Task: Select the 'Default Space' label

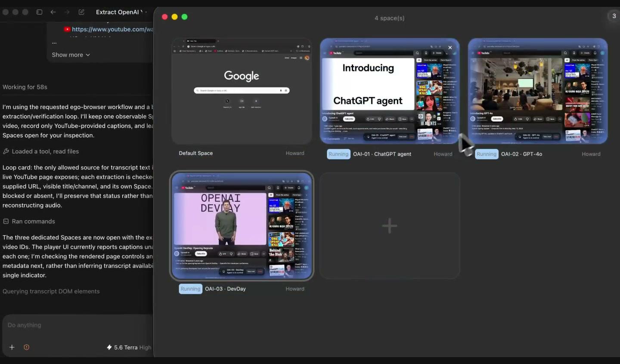Action: [196, 153]
